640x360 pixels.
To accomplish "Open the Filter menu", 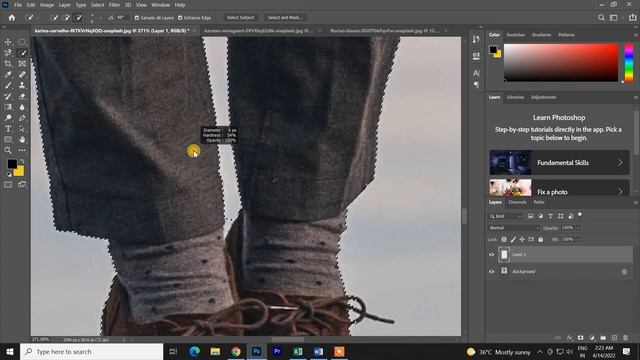I will [x=114, y=5].
